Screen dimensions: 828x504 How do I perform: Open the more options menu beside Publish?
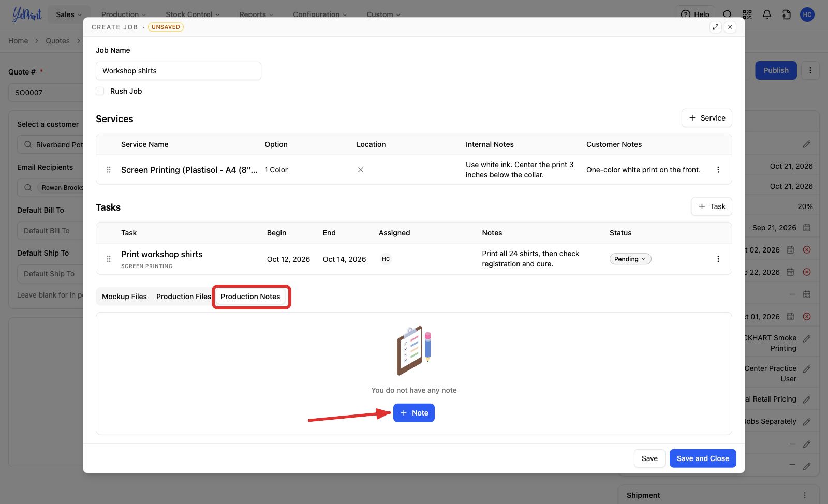point(810,70)
